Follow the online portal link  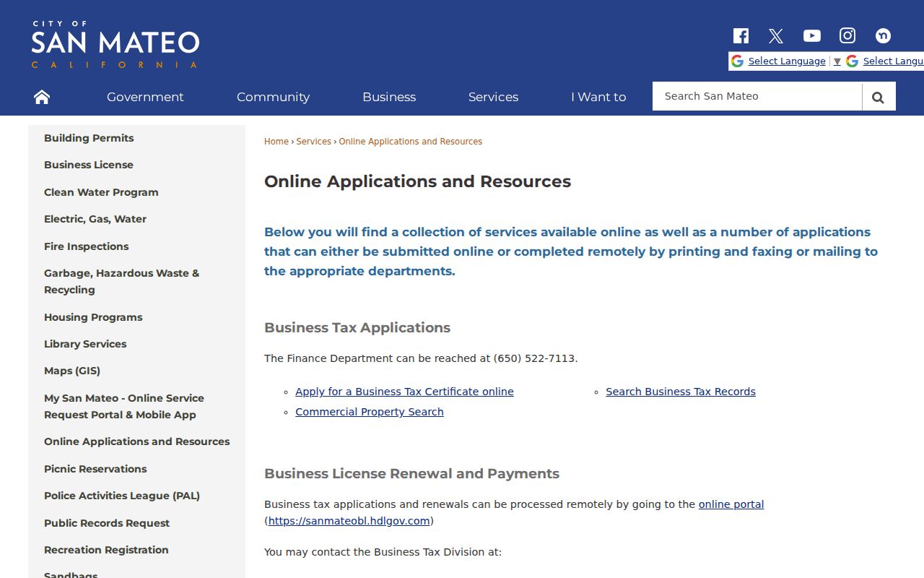coord(731,504)
